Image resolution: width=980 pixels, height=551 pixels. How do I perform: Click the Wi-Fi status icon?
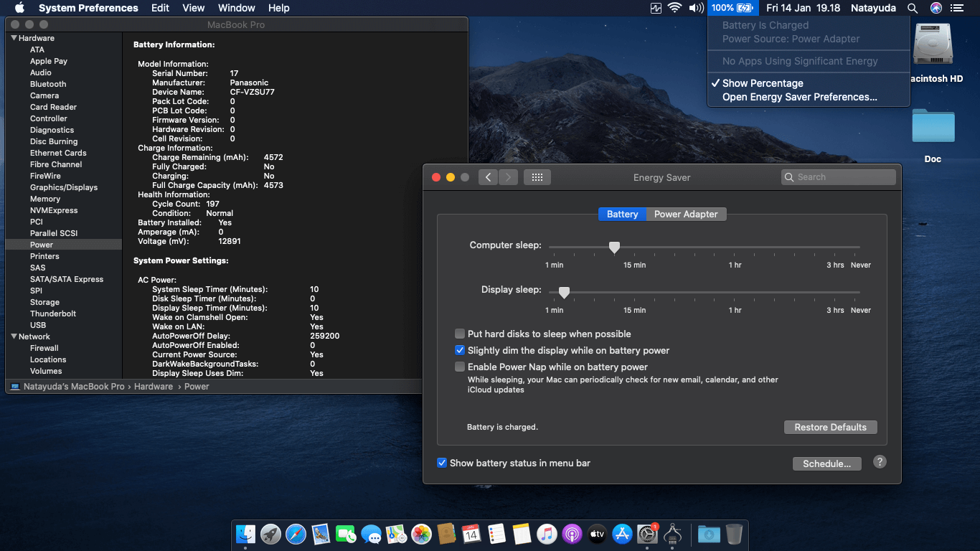coord(674,8)
